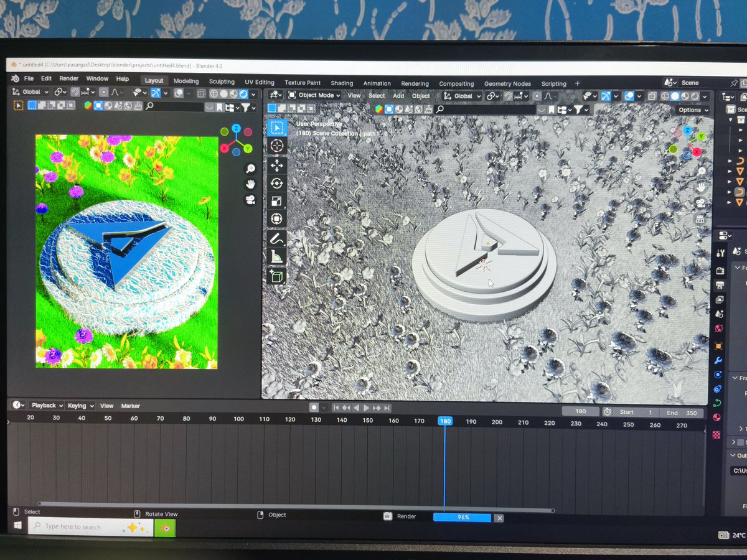
Task: Toggle proportional editing in main viewport header
Action: coord(537,96)
